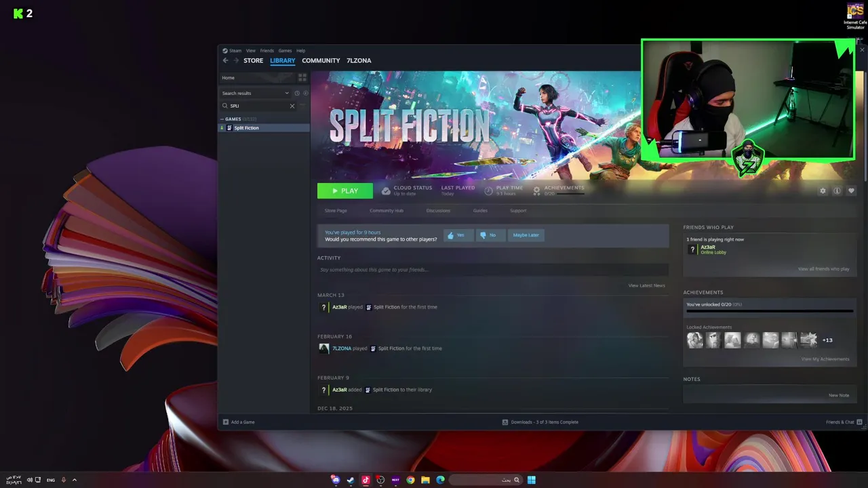Click View Latest News
The image size is (868, 488).
pos(646,285)
